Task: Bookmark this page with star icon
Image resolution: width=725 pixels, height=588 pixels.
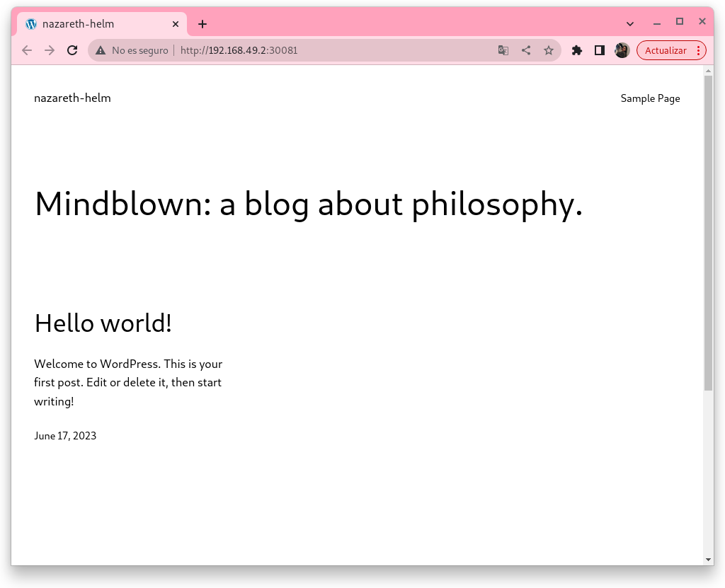Action: coord(549,50)
